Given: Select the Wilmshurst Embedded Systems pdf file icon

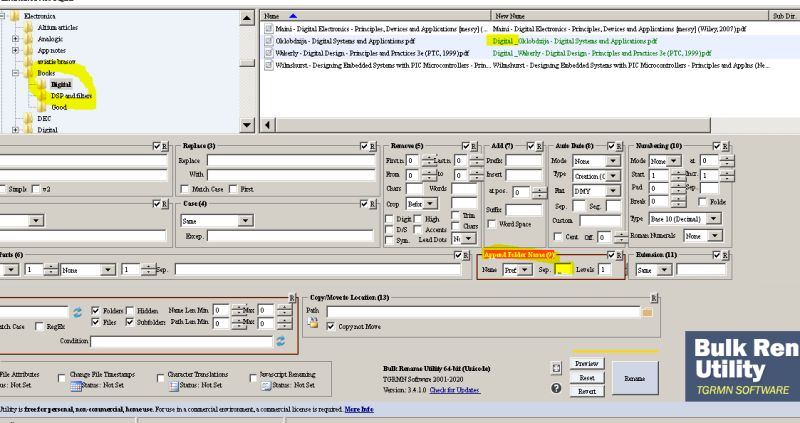Looking at the screenshot, I should pyautogui.click(x=269, y=65).
